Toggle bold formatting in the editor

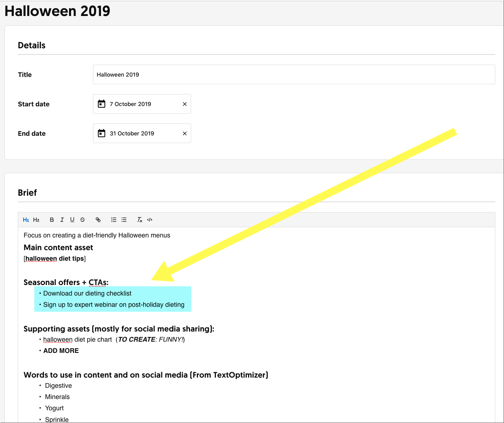click(x=52, y=220)
